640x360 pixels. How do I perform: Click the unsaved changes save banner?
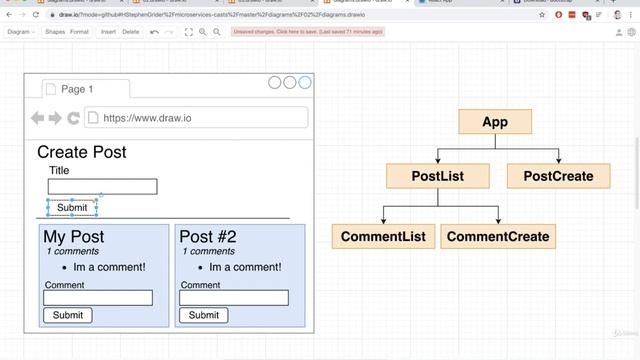[308, 32]
